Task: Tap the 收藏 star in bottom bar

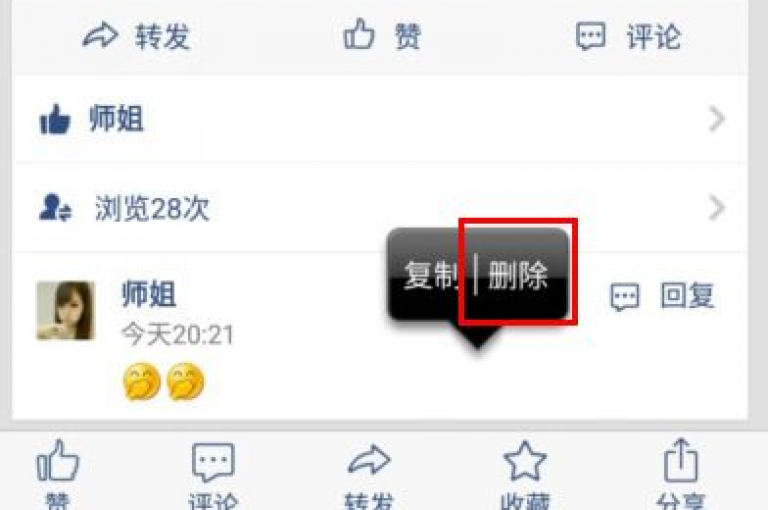Action: pyautogui.click(x=525, y=461)
